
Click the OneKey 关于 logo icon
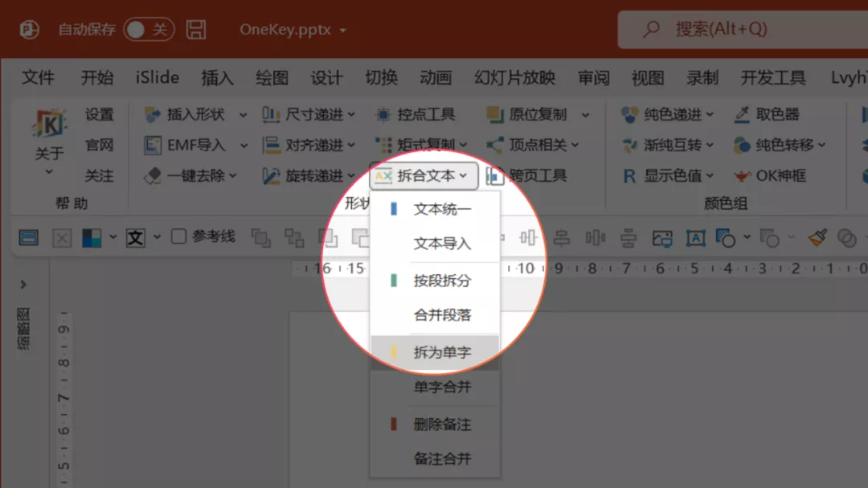tap(49, 124)
